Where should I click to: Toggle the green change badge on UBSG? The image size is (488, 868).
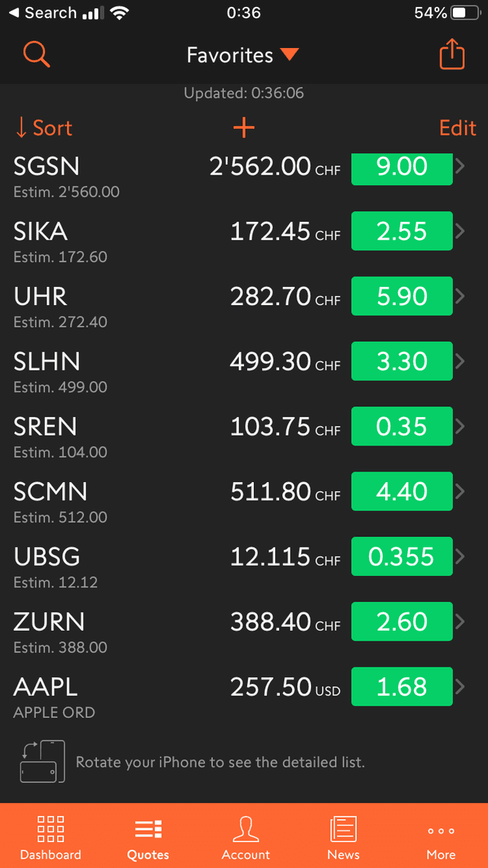pyautogui.click(x=401, y=557)
